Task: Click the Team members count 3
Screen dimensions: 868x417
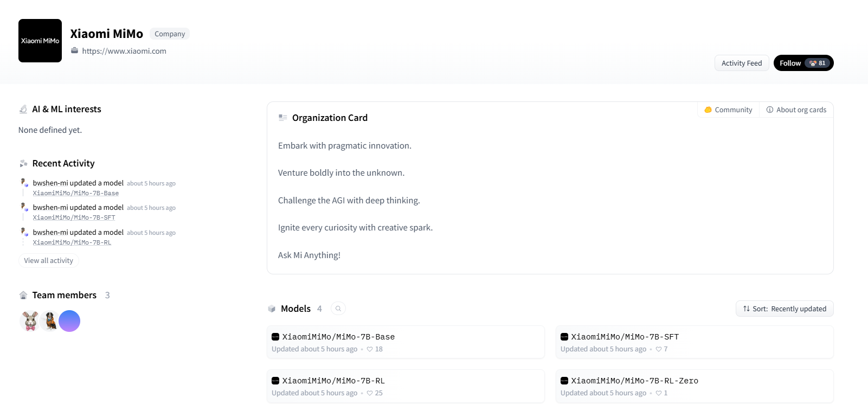Action: click(107, 295)
